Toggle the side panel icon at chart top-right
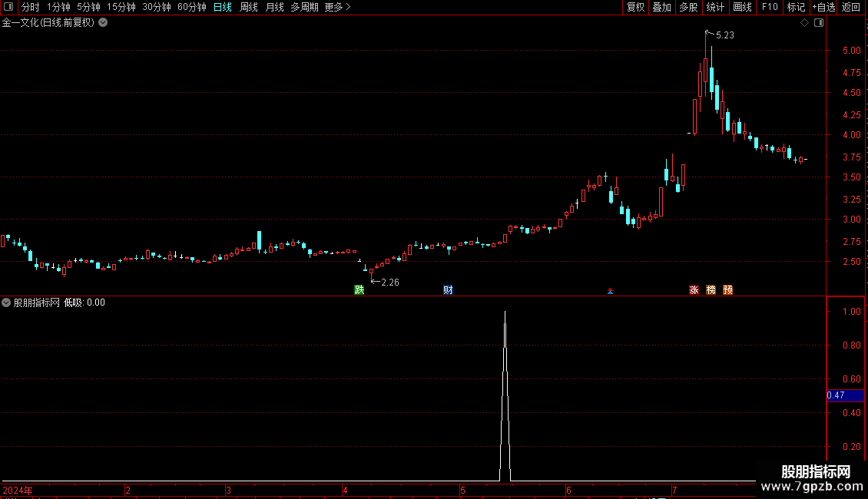 819,23
